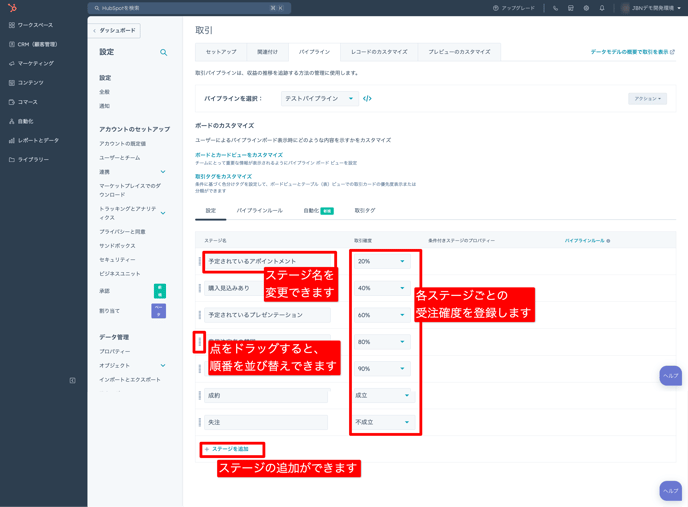Switch to the パイプラインルール sub-tab
Image resolution: width=688 pixels, height=507 pixels.
click(260, 211)
